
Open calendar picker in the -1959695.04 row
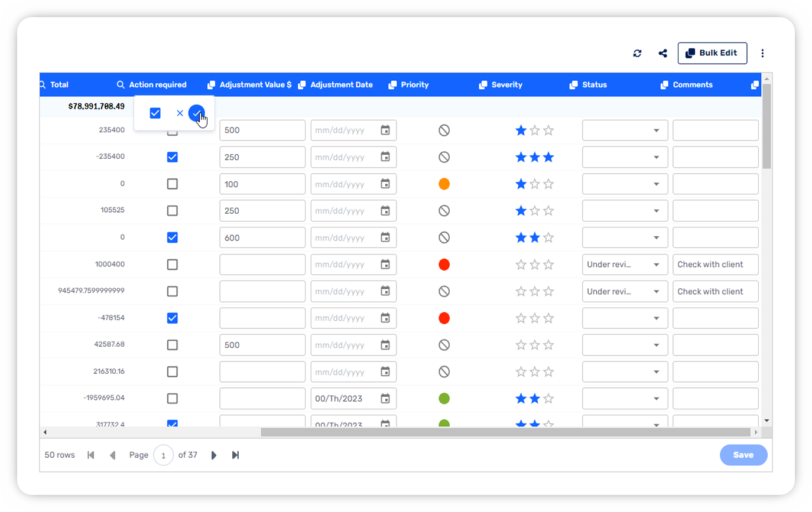pos(385,398)
